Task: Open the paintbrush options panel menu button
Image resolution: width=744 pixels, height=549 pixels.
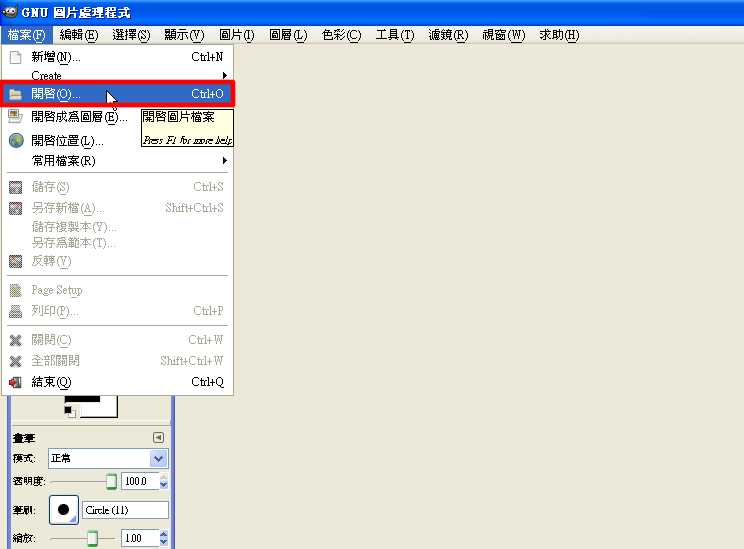Action: pos(158,437)
